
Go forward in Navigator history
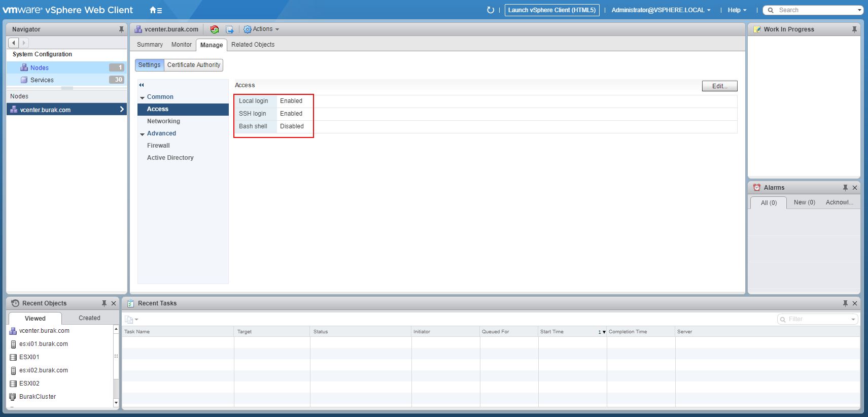(23, 43)
